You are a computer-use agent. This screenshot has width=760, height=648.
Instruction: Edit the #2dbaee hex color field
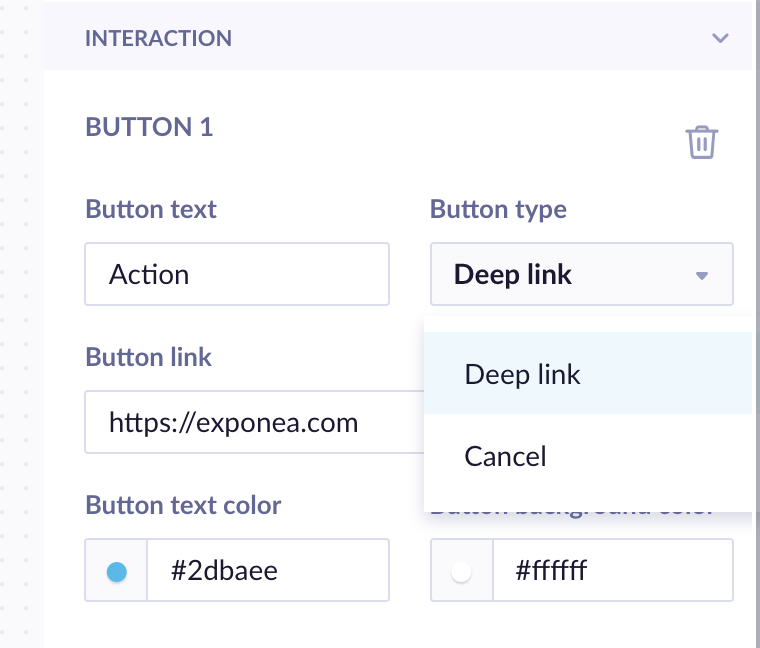pyautogui.click(x=267, y=571)
